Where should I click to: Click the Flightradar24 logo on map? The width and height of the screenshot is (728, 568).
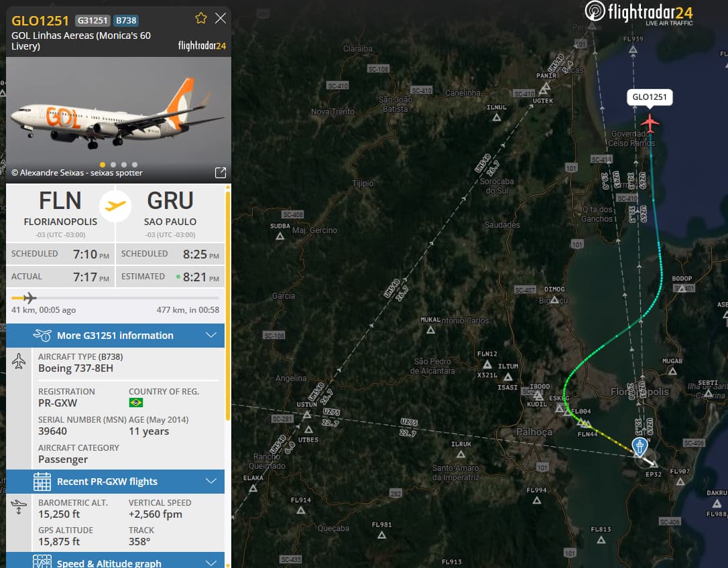coord(639,13)
